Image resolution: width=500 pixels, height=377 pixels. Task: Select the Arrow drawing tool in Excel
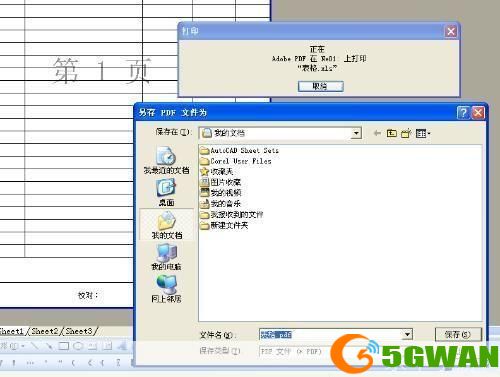49,346
